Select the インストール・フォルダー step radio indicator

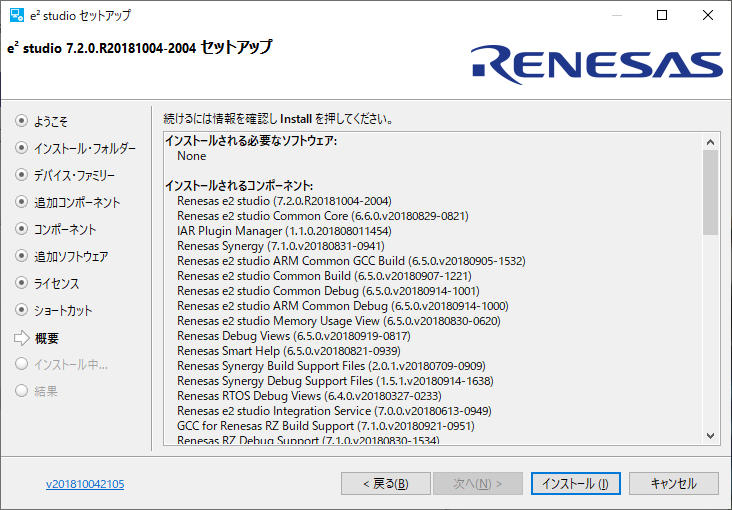(x=21, y=148)
